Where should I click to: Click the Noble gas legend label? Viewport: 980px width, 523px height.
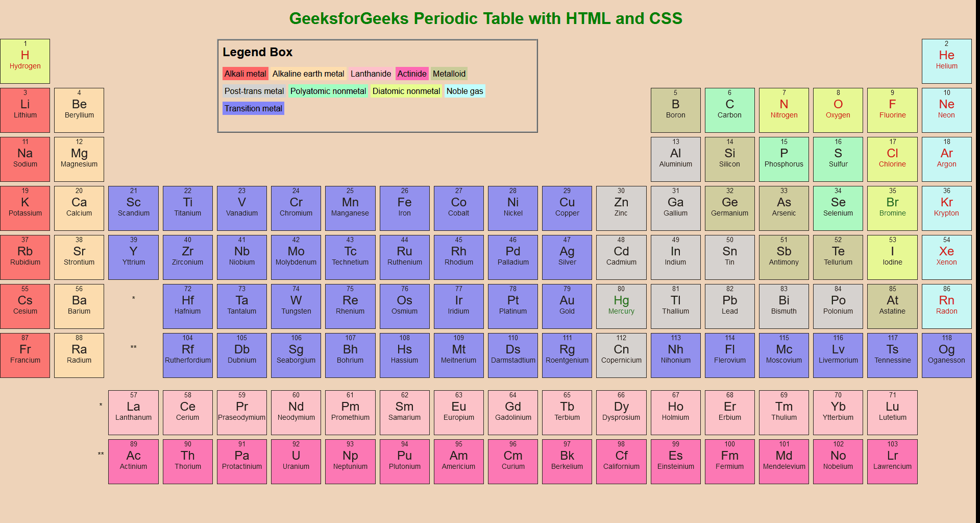coord(464,91)
